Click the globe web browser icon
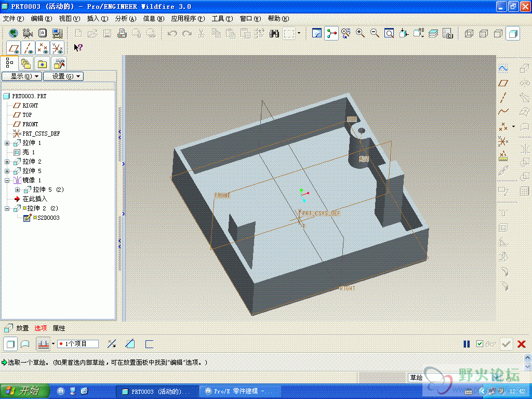Image resolution: width=532 pixels, height=399 pixels. click(13, 33)
